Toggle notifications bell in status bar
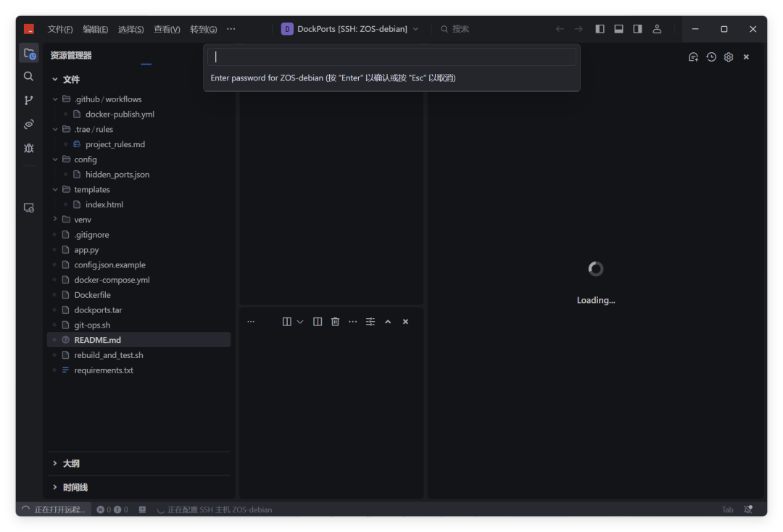Image resolution: width=783 pixels, height=532 pixels. 748,510
